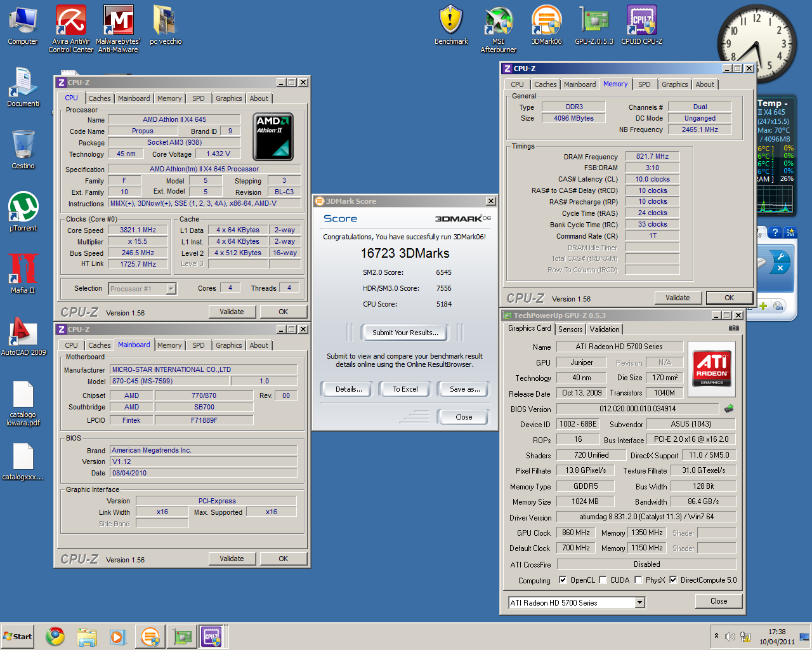Launch 3DMark06 desktop shortcut
The height and width of the screenshot is (650, 812).
(546, 25)
